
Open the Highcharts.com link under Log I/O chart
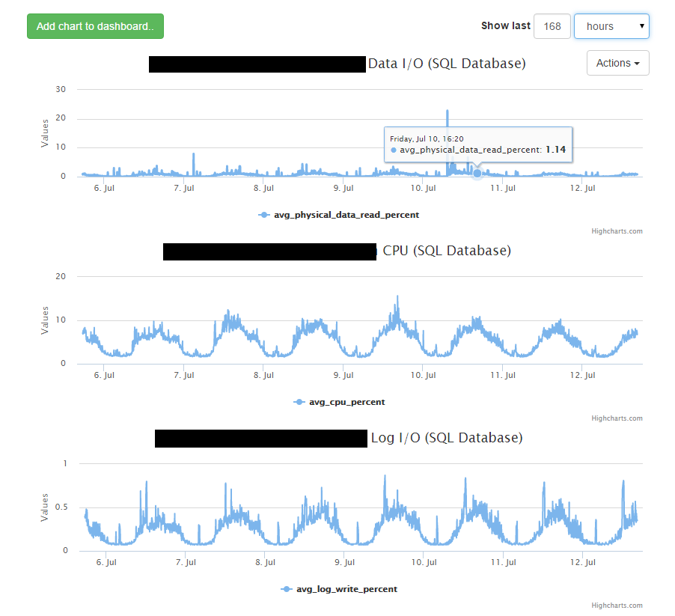[619, 605]
